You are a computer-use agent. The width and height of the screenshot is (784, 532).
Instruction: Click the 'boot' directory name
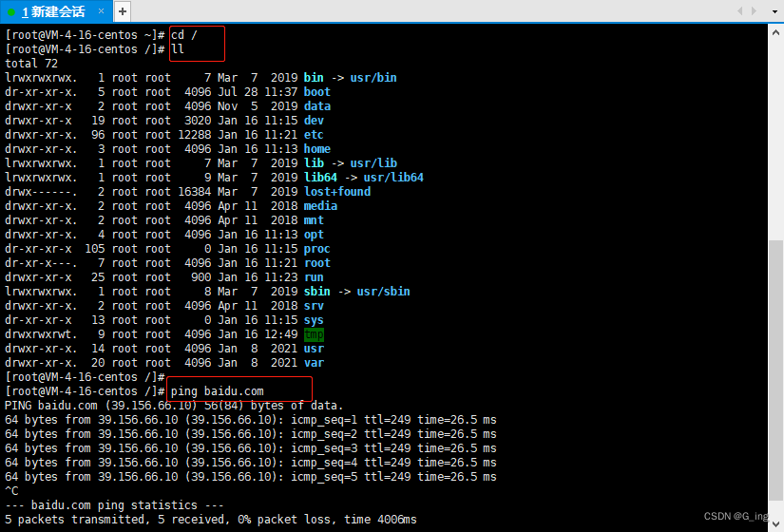pyautogui.click(x=317, y=92)
